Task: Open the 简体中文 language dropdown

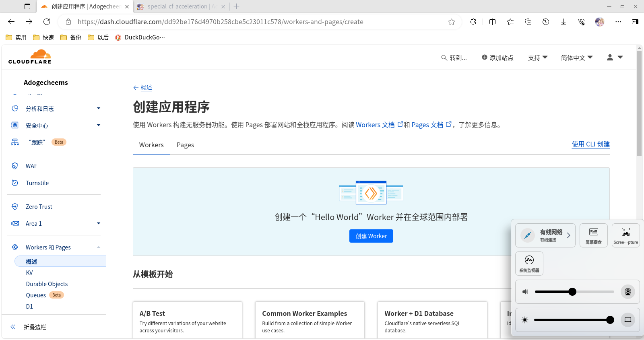Action: coord(576,58)
